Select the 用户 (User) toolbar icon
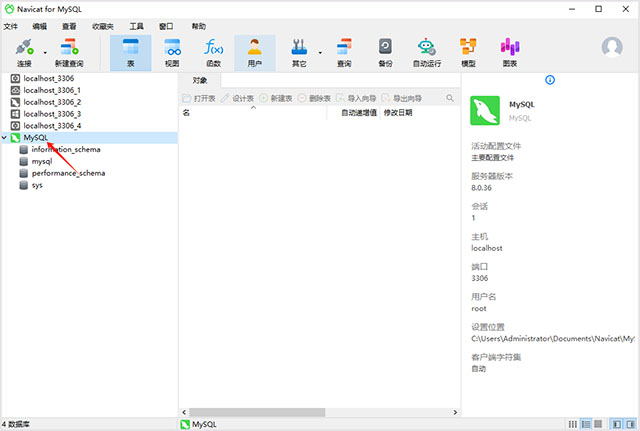Viewport: 640px width, 431px height. coord(254,52)
